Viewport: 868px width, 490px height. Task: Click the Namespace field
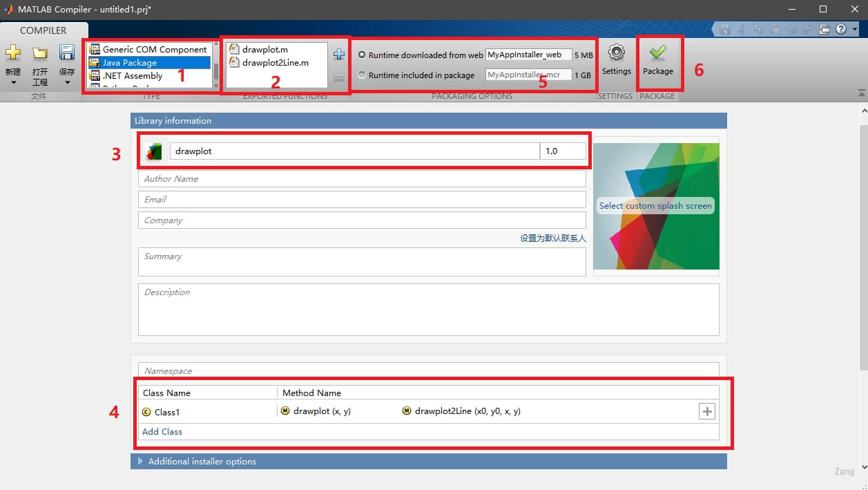click(428, 370)
